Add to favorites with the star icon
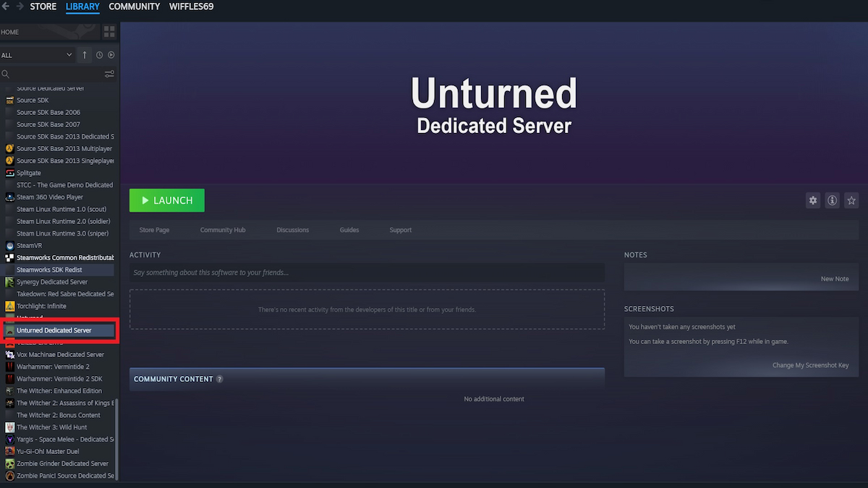 [x=851, y=200]
